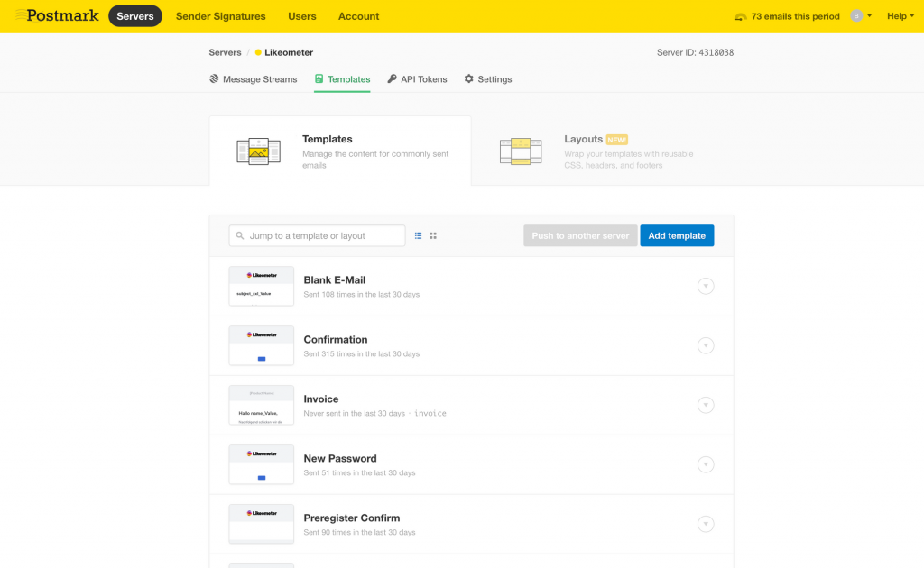Click the search magnifier icon
This screenshot has width=924, height=568.
pos(240,235)
